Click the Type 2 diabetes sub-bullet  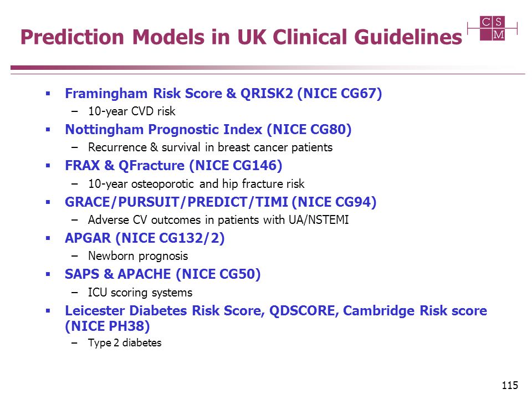(x=125, y=342)
